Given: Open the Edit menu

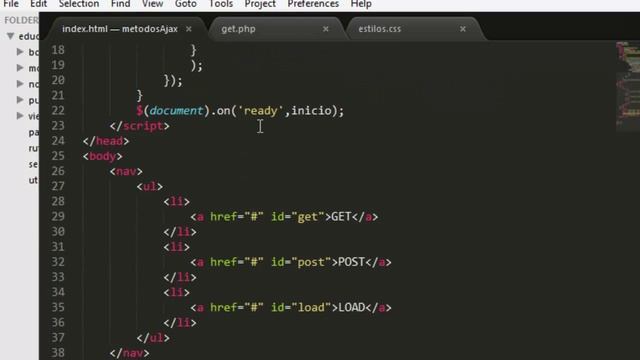Looking at the screenshot, I should 38,4.
